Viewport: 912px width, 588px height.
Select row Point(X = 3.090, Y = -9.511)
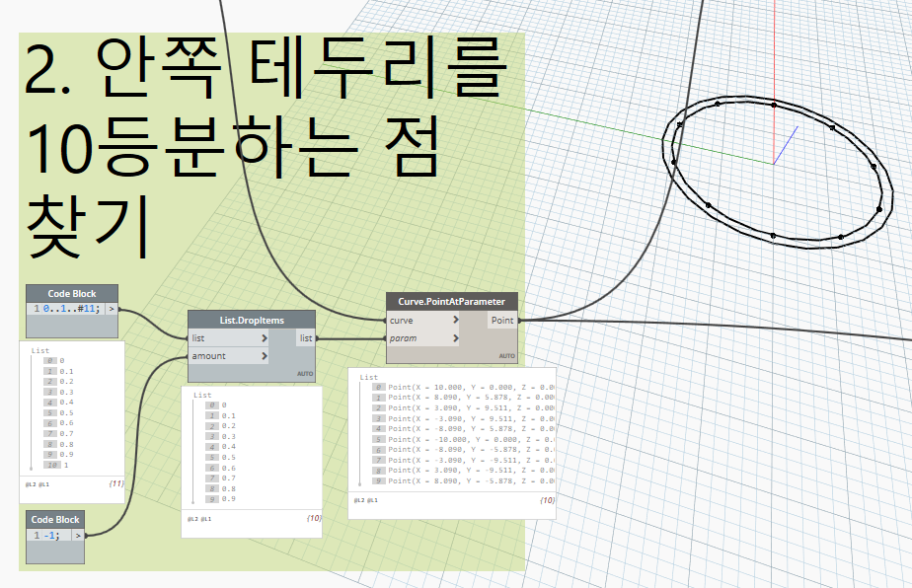[462, 470]
